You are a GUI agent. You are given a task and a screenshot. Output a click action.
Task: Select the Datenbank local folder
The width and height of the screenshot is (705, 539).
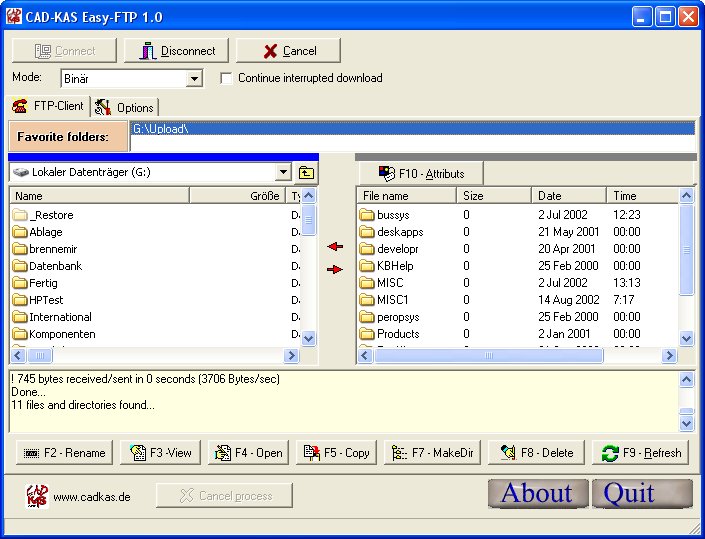55,266
